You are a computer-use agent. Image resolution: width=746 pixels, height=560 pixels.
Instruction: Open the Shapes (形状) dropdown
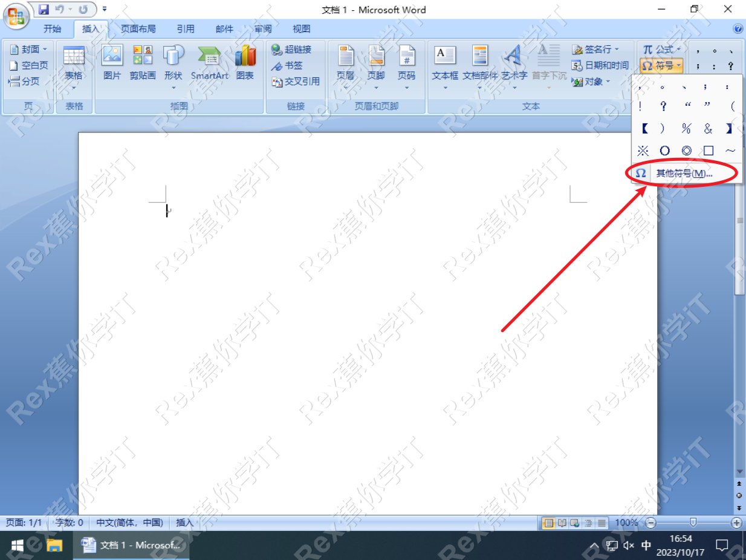coord(174,67)
